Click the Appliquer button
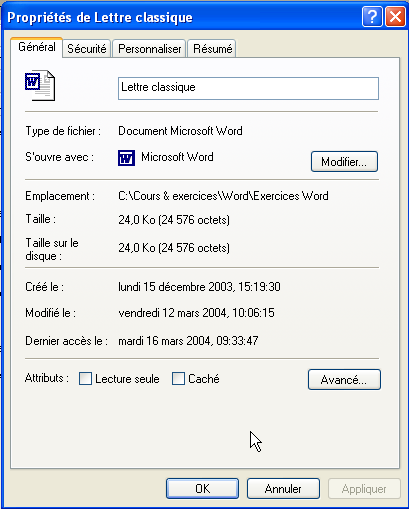 click(x=364, y=489)
